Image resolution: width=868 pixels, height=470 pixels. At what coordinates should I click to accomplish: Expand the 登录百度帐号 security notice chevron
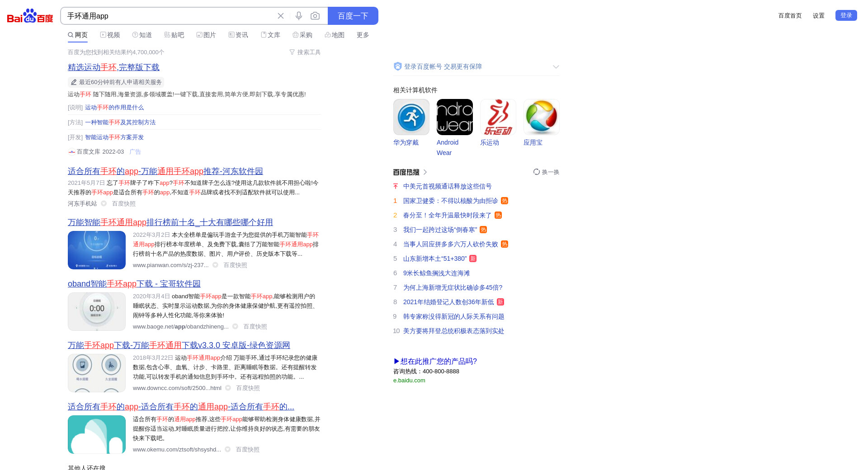(556, 67)
